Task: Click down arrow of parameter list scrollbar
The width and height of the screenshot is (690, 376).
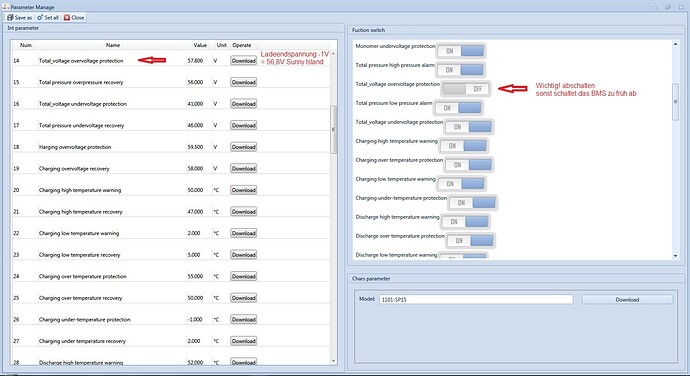Action: pyautogui.click(x=333, y=361)
